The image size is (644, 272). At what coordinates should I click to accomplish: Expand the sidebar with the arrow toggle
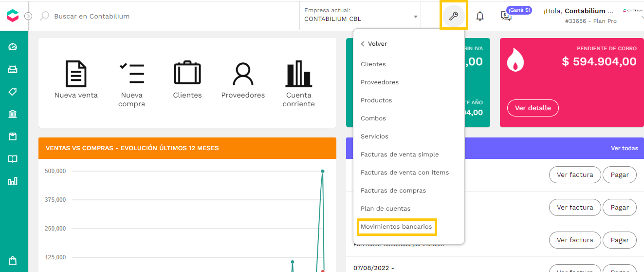28,16
